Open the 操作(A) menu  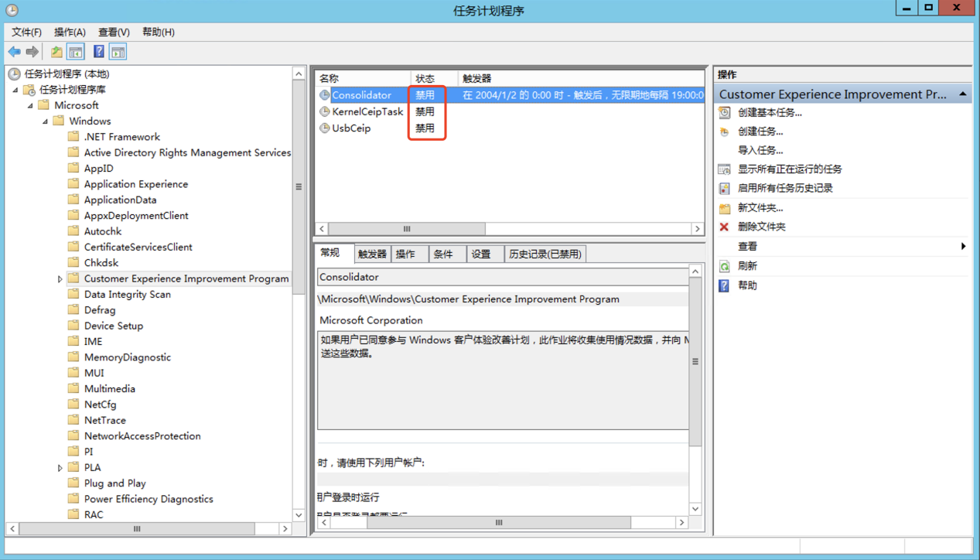coord(70,32)
